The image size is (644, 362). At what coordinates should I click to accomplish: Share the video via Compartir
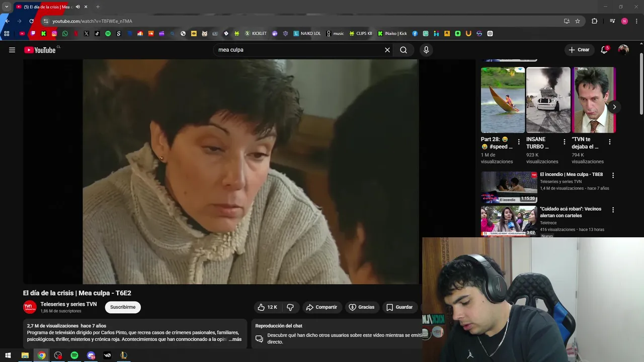click(x=322, y=307)
